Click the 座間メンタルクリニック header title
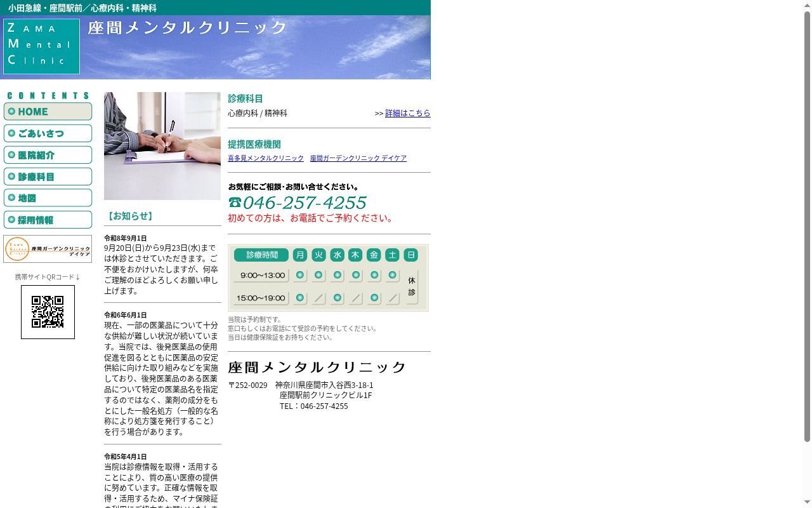This screenshot has width=812, height=508. [188, 28]
